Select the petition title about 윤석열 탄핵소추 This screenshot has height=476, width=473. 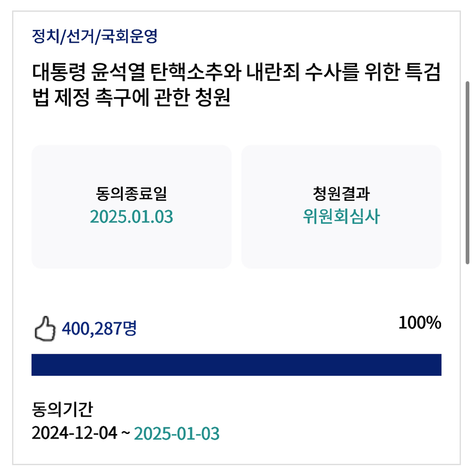click(x=236, y=84)
